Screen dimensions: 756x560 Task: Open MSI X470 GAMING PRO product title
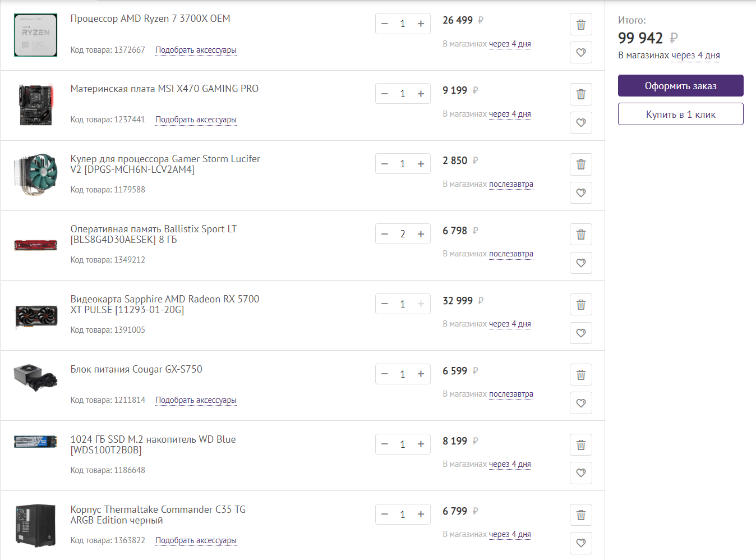(x=164, y=89)
